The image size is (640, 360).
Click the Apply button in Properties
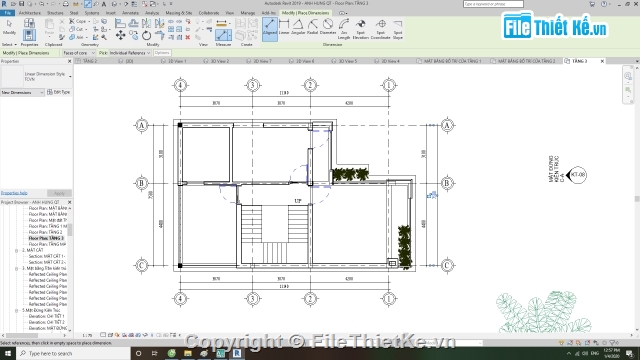pos(59,193)
